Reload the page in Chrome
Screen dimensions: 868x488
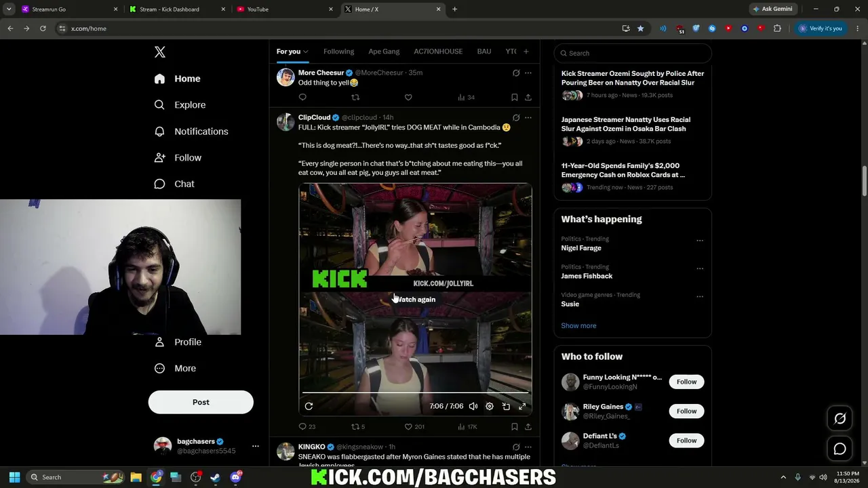pos(43,28)
